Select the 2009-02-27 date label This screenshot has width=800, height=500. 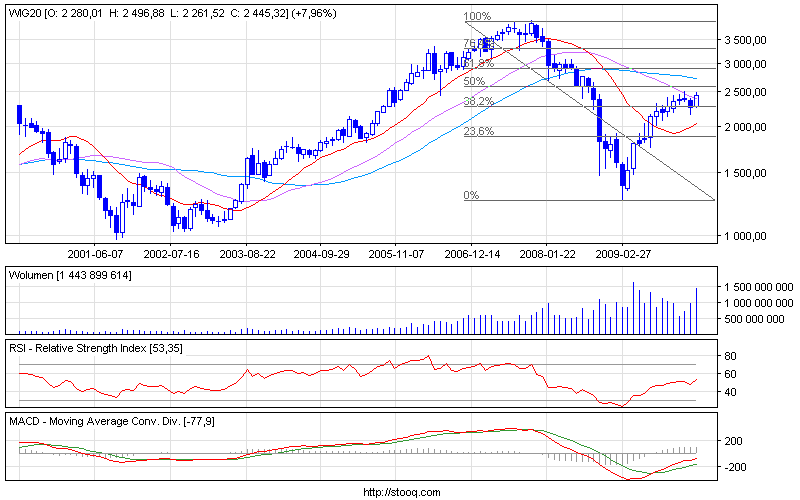[x=623, y=254]
